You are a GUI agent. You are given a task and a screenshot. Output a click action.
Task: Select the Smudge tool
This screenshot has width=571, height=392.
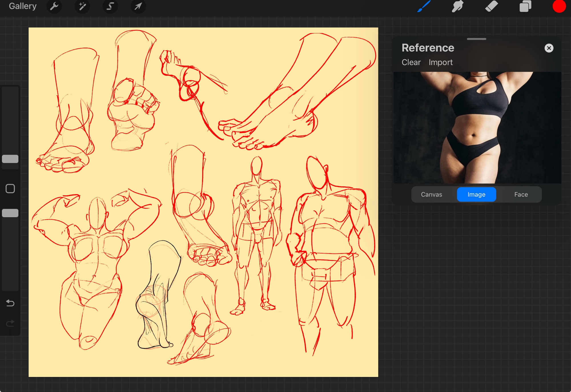click(x=457, y=6)
